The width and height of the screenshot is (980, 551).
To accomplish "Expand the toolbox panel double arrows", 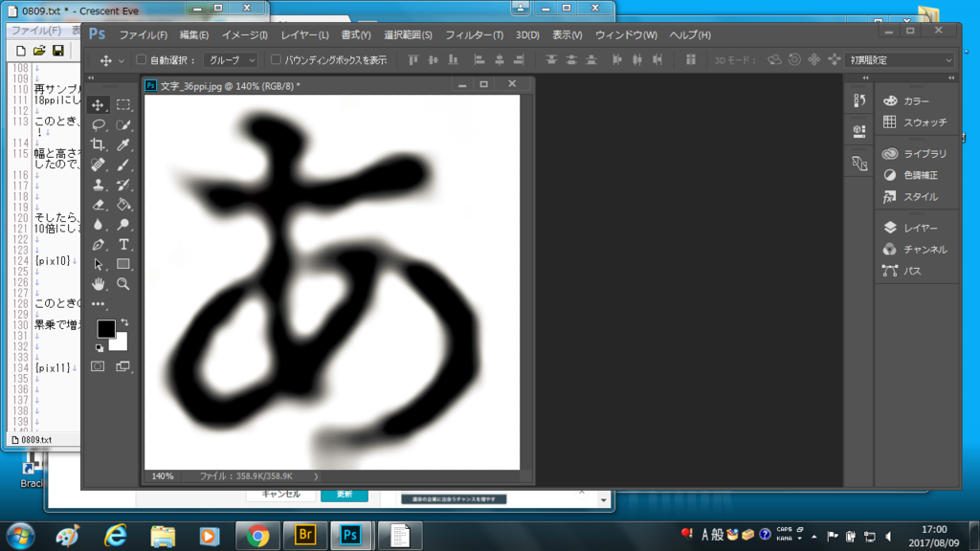I will (x=91, y=78).
